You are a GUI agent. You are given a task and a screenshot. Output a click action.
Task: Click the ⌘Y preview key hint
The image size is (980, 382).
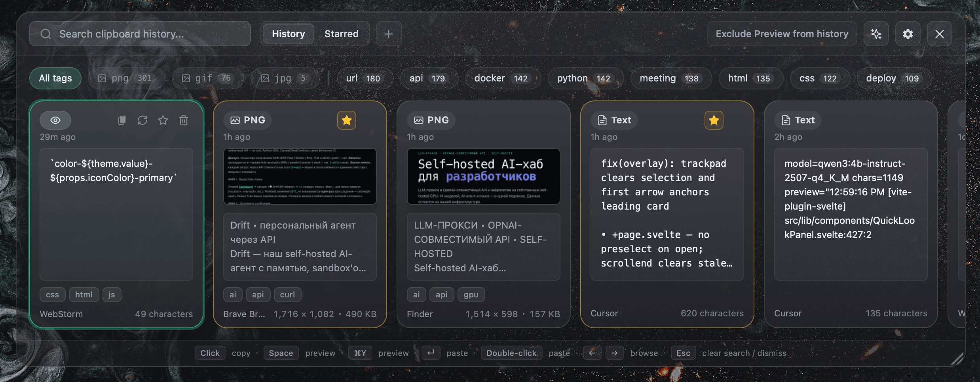(x=360, y=353)
